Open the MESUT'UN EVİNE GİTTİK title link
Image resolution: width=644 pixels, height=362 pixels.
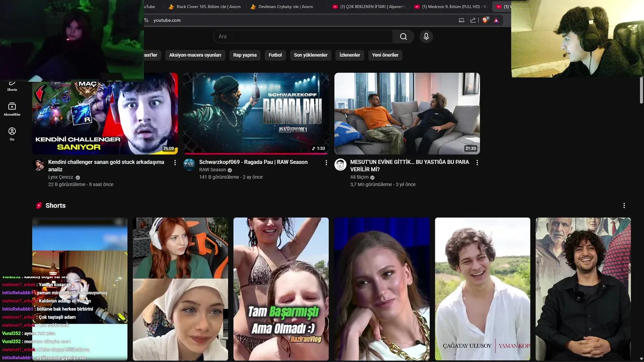point(410,166)
